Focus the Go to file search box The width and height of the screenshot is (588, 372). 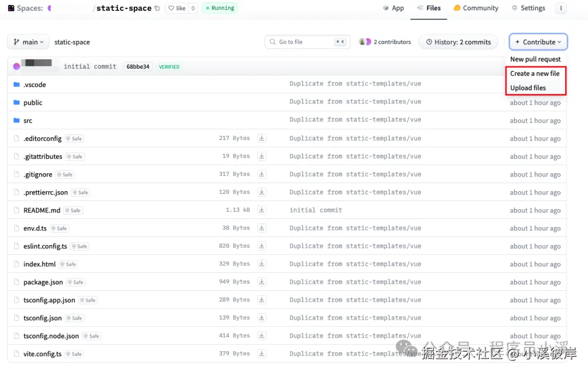(308, 41)
